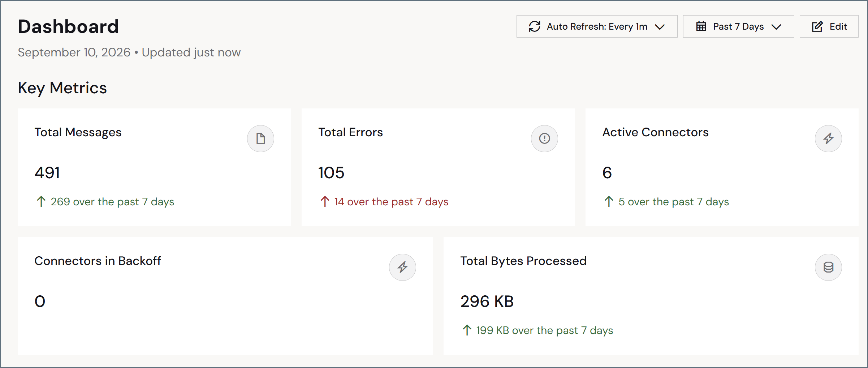Click the pencil icon beside Edit
The width and height of the screenshot is (868, 368).
coord(817,26)
